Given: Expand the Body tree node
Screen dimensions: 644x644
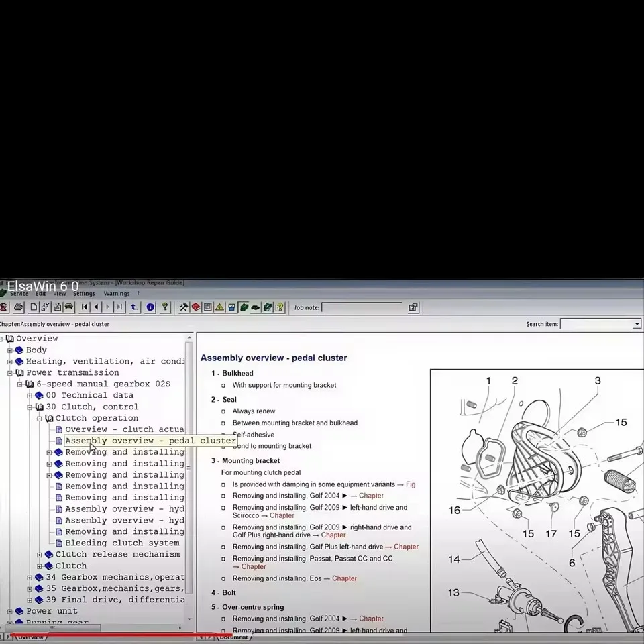Looking at the screenshot, I should coord(10,350).
